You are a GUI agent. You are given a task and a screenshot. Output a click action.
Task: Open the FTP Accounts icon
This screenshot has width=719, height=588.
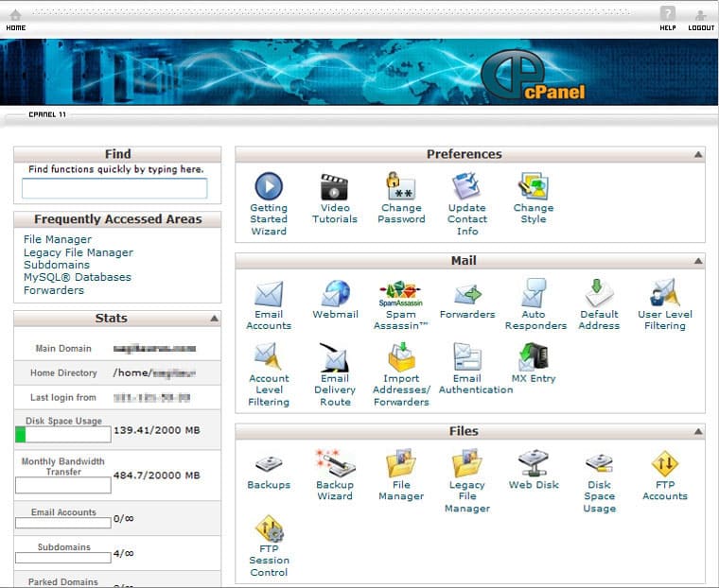click(665, 463)
